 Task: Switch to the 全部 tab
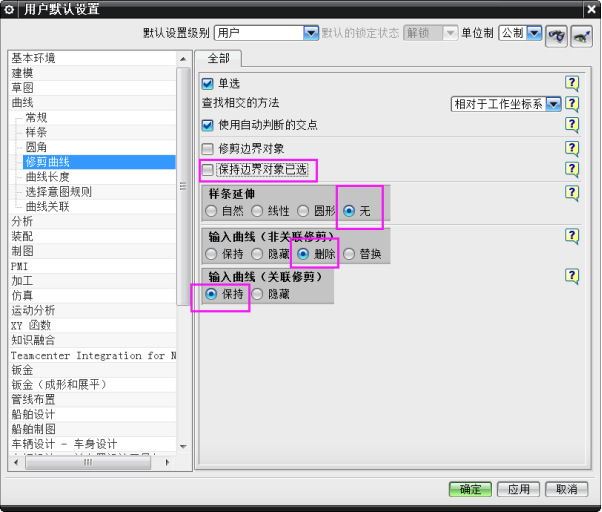(x=218, y=59)
